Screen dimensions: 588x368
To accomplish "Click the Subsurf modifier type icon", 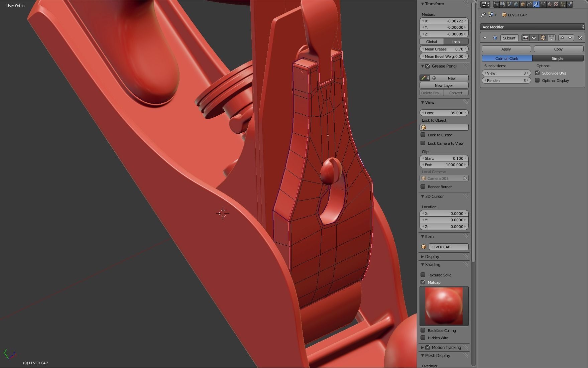I will (495, 38).
